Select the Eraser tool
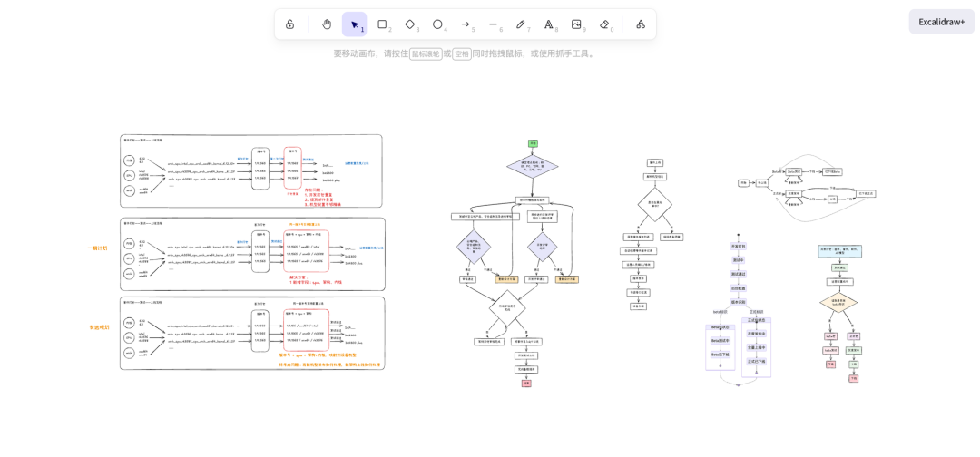 click(604, 24)
